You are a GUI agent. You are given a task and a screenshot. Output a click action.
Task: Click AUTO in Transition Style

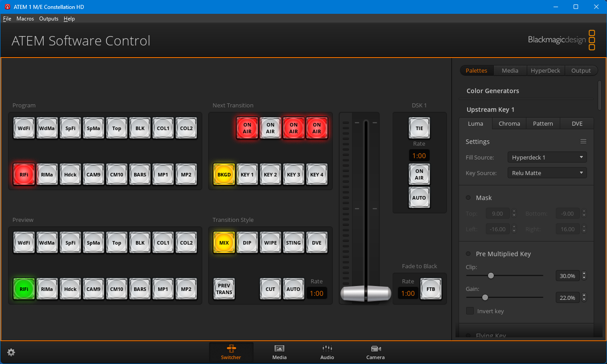tap(294, 289)
